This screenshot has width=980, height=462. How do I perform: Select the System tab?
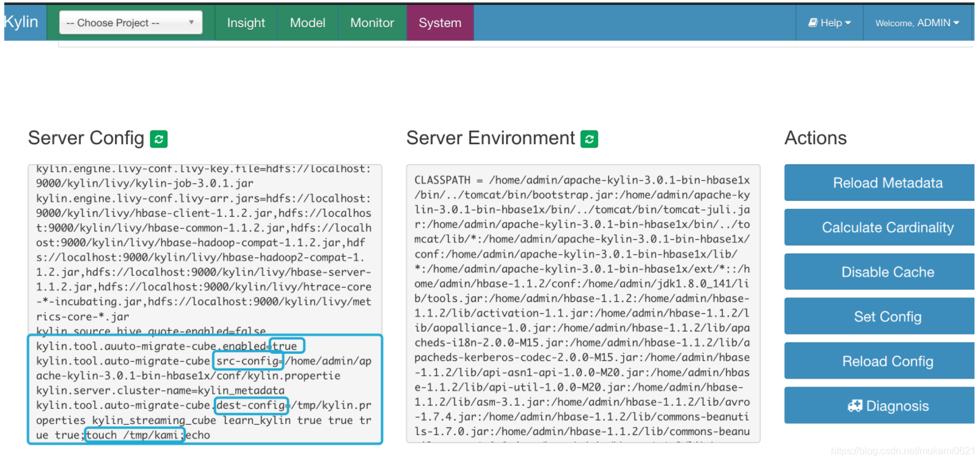440,23
